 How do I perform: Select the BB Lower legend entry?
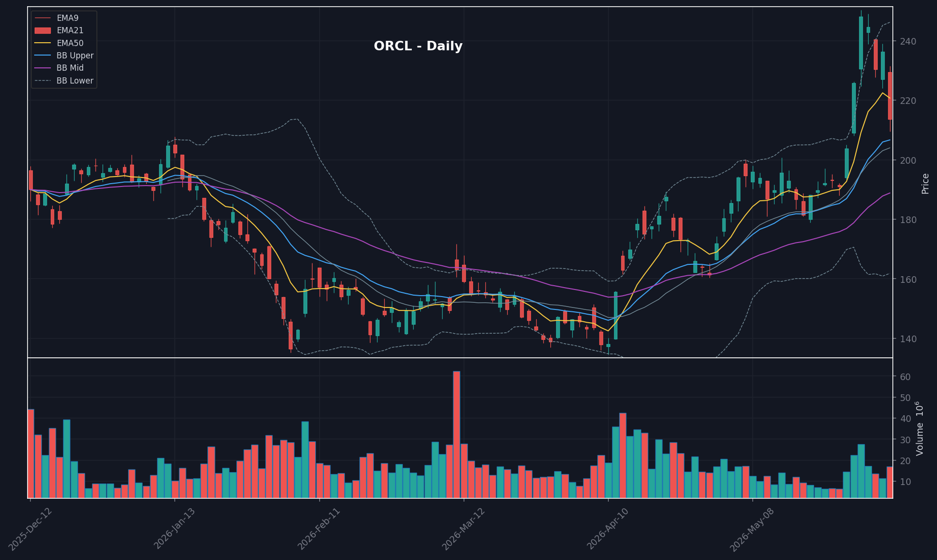click(x=64, y=81)
